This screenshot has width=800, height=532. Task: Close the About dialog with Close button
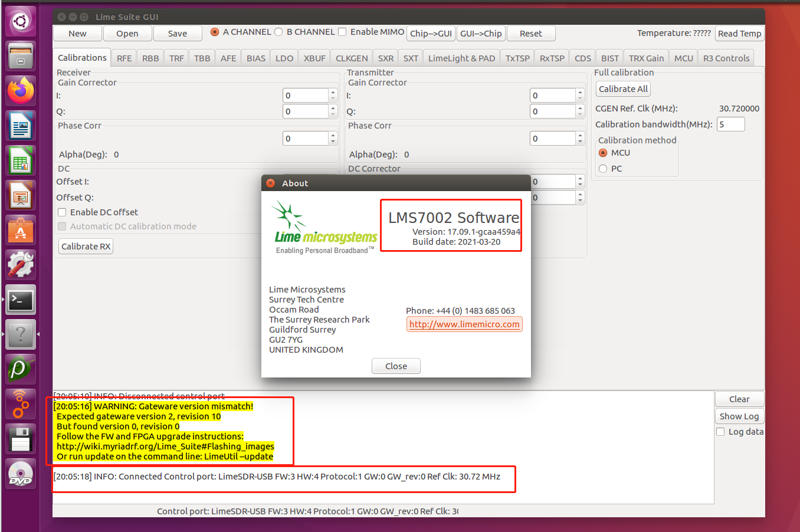396,366
